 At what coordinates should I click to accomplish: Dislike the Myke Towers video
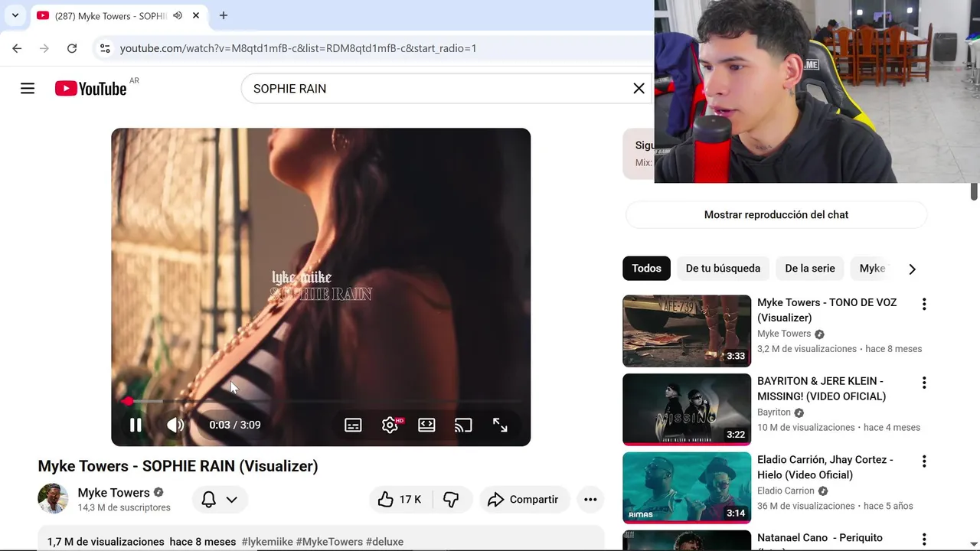point(452,500)
